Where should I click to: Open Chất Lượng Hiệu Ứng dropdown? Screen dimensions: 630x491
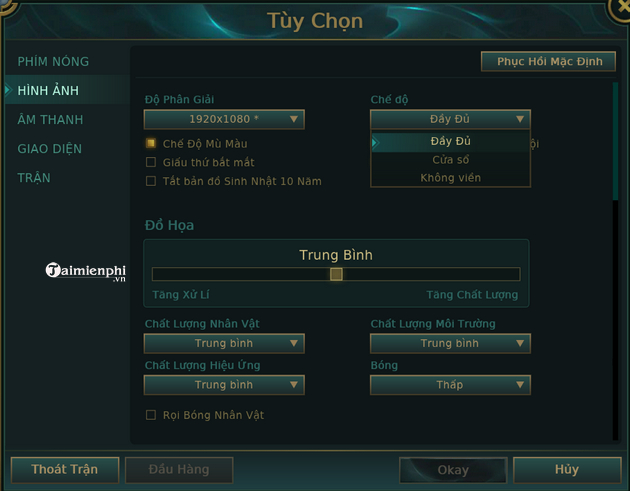click(x=224, y=385)
